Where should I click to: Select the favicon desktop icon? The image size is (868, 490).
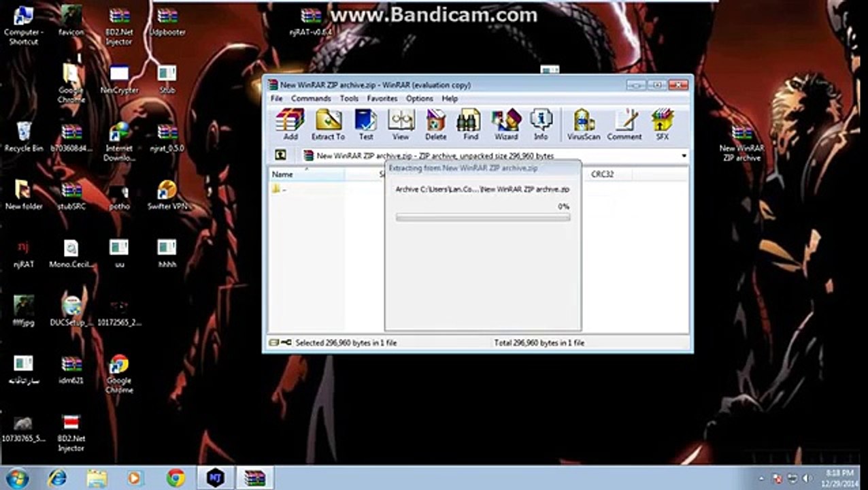(x=71, y=21)
